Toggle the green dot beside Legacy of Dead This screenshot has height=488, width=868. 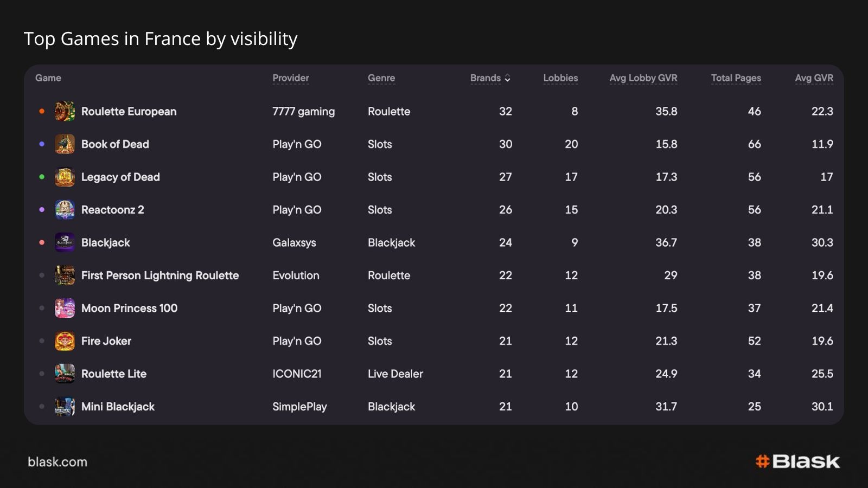point(42,177)
